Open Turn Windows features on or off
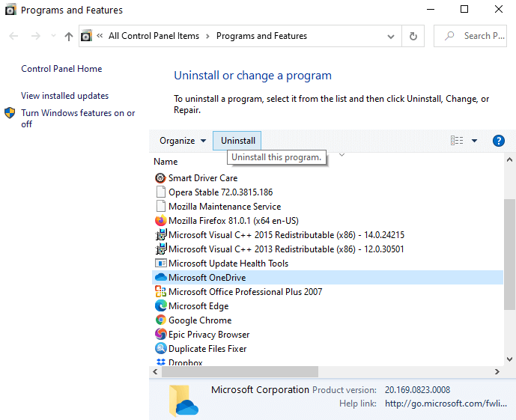Screen dimensions: 516x420 [x=78, y=118]
